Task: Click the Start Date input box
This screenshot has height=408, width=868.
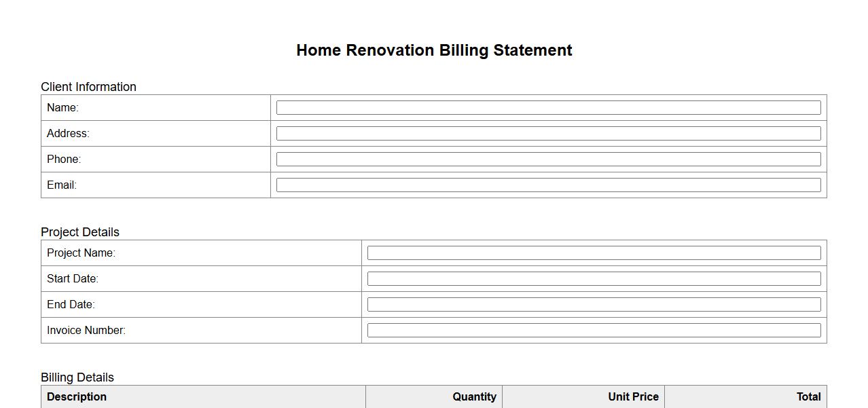Action: [x=594, y=278]
